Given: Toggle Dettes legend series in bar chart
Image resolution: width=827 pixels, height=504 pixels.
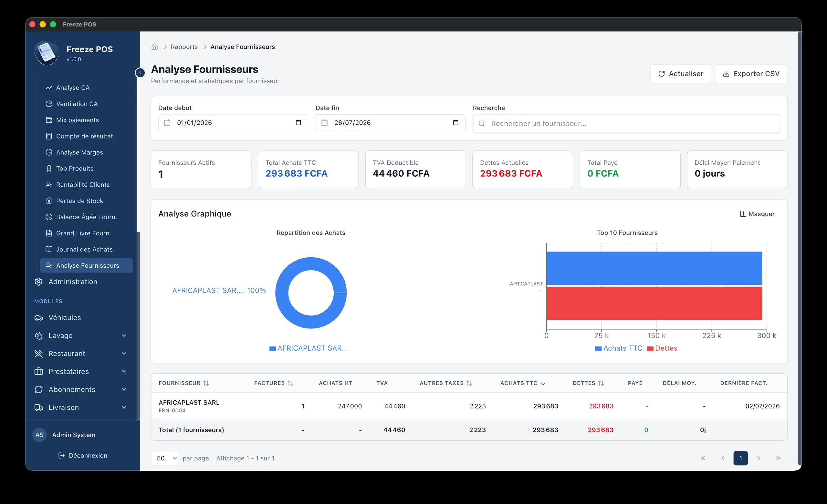Looking at the screenshot, I should tap(662, 348).
